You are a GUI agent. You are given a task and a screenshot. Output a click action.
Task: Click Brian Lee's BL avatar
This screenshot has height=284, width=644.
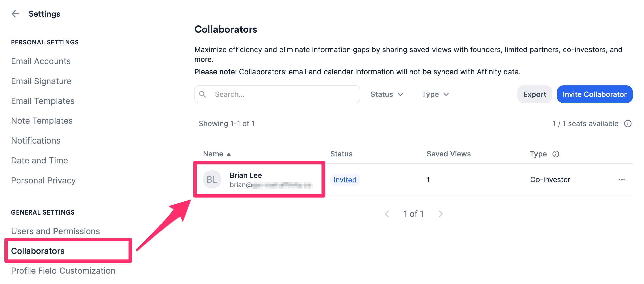[212, 179]
